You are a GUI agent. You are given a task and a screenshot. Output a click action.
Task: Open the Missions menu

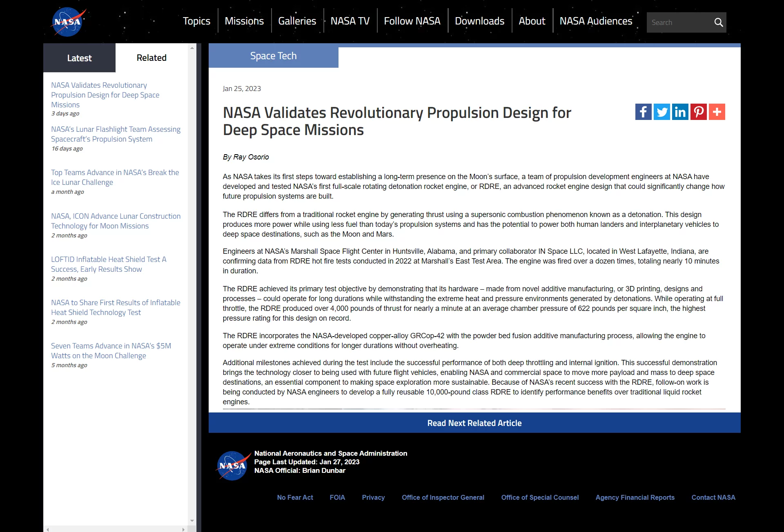(244, 21)
